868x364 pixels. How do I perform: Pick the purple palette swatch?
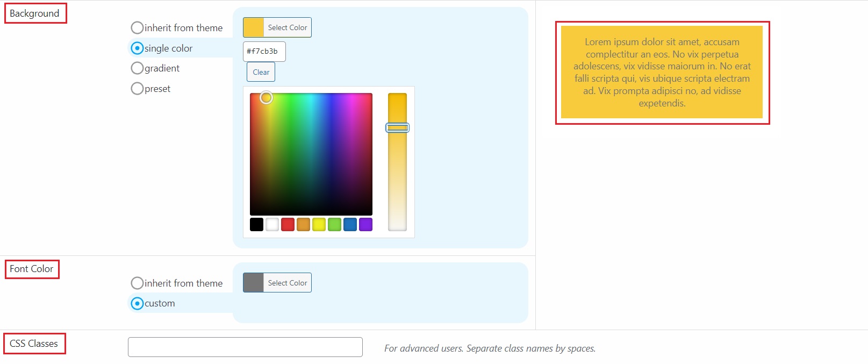365,224
